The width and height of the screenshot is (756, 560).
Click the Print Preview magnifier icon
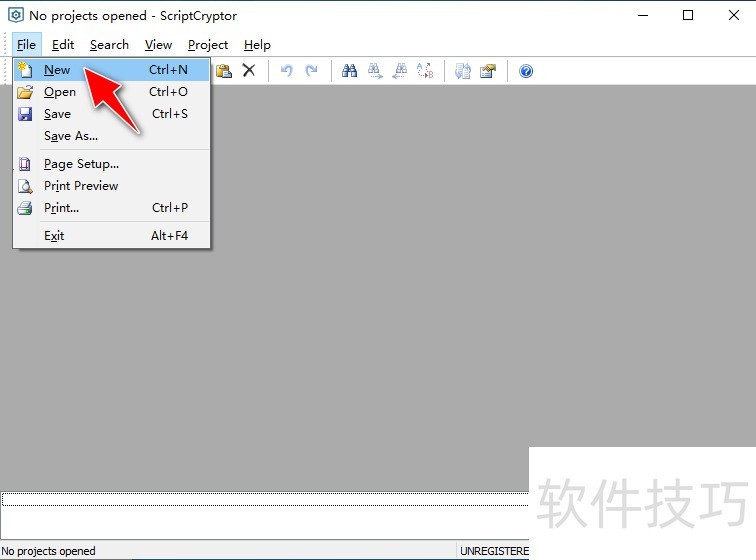[25, 186]
